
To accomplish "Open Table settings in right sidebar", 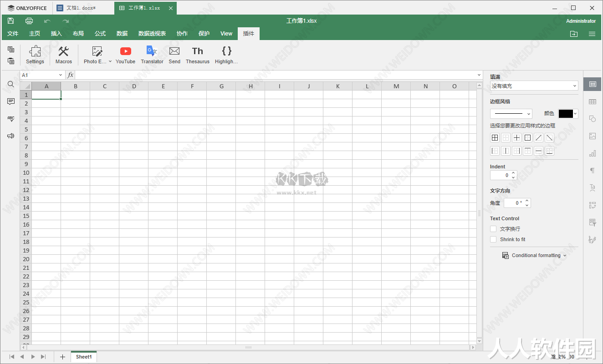I will point(593,101).
